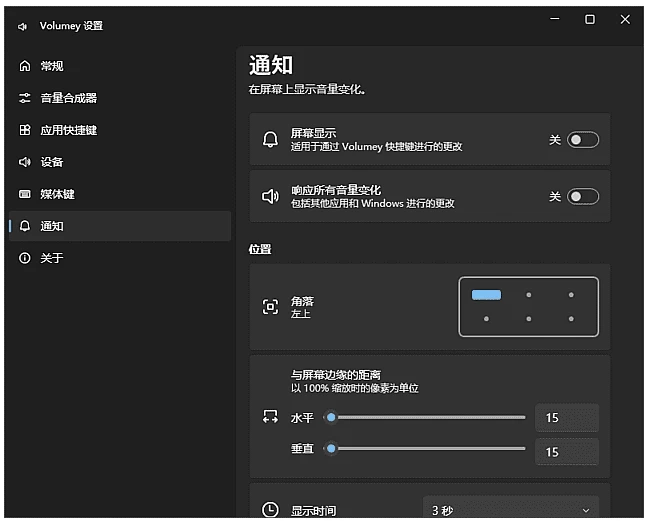Go to 应用快捷键 app hotkeys page

pyautogui.click(x=120, y=130)
